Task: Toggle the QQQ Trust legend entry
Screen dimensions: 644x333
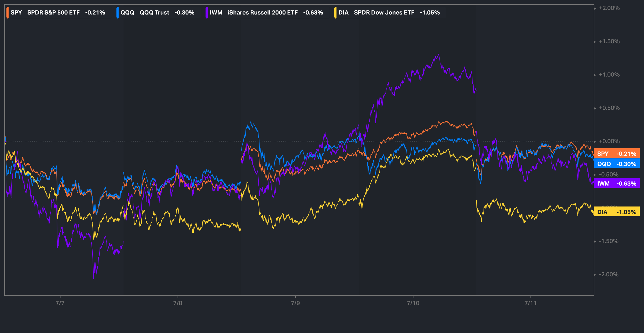Action: click(x=154, y=13)
